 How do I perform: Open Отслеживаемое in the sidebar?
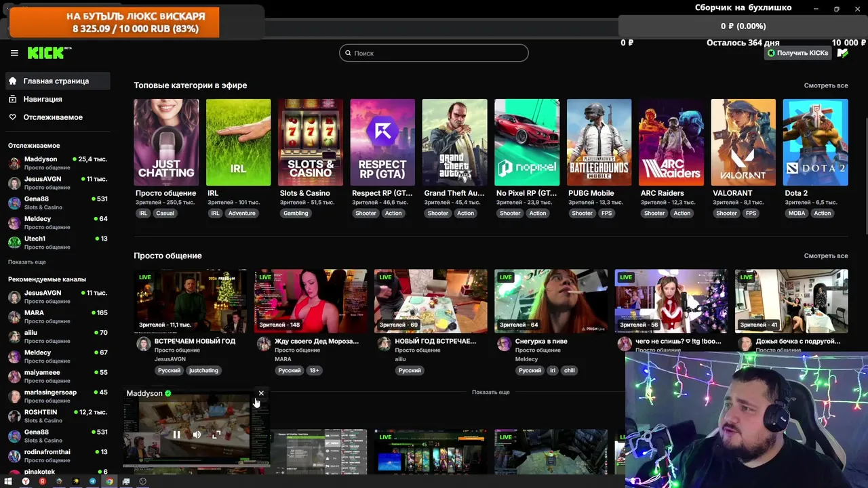coord(57,117)
